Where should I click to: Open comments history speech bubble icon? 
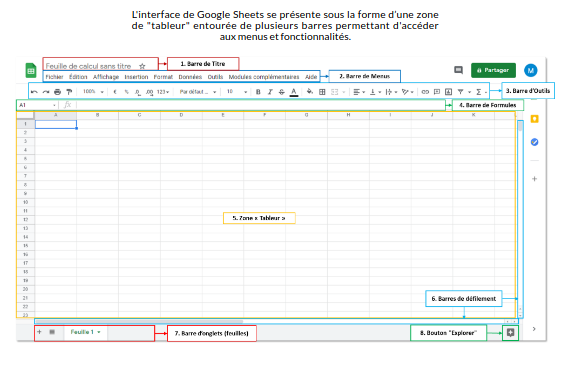pos(458,70)
